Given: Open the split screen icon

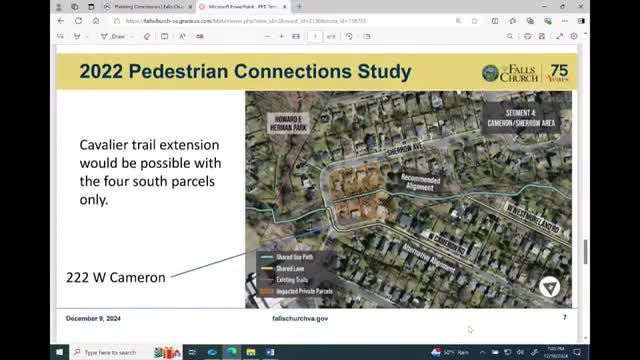Looking at the screenshot, I should click(495, 21).
